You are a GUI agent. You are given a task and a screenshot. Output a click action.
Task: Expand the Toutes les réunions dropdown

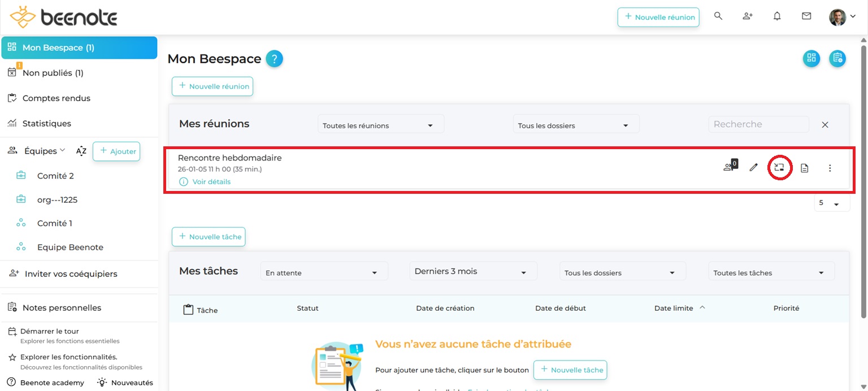pyautogui.click(x=380, y=125)
